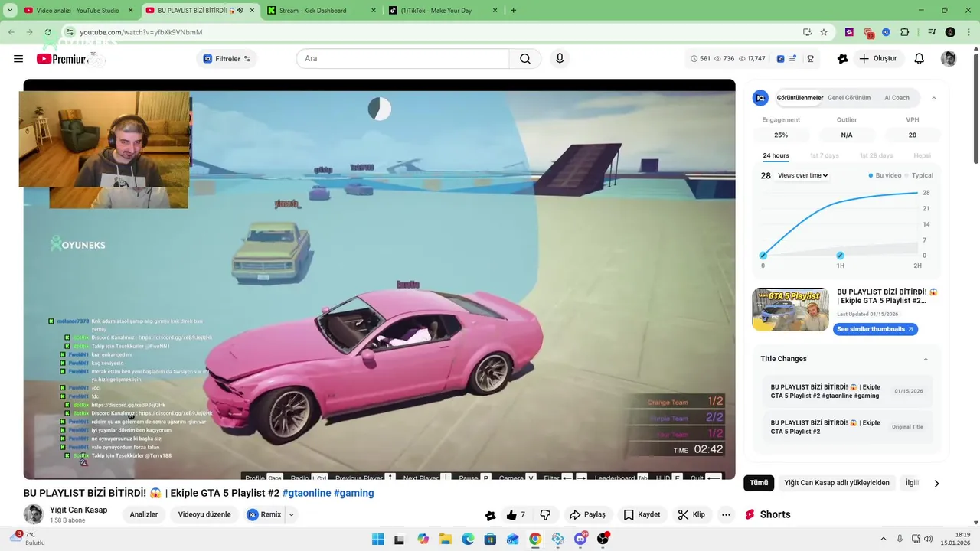The height and width of the screenshot is (551, 980).
Task: Bookmark this page with the star icon
Action: click(824, 32)
